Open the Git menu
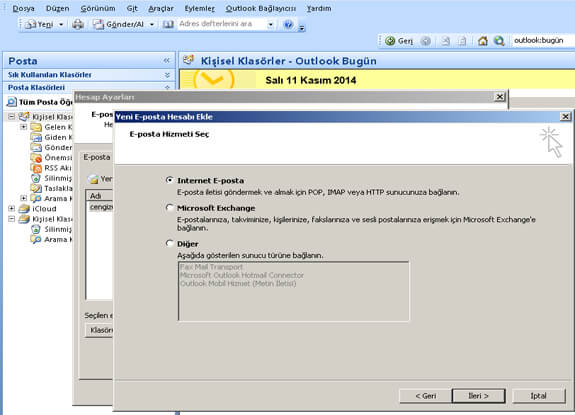 pos(132,8)
